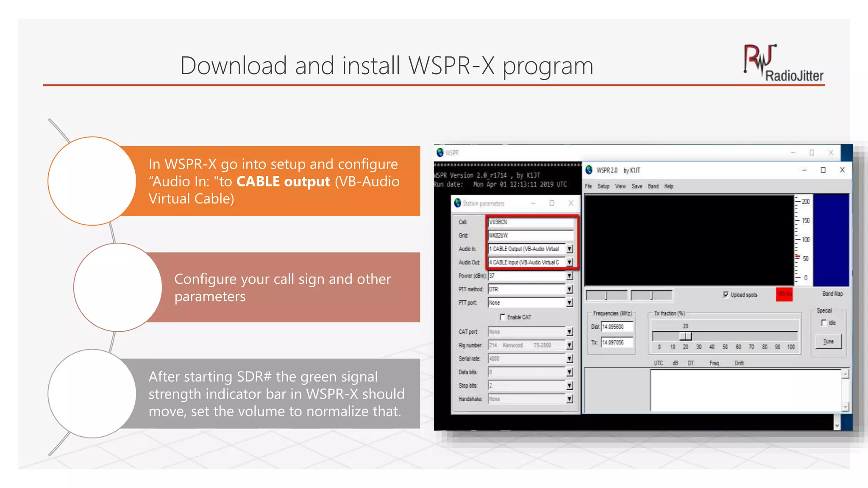Click the Audio In combo box text
Viewport: 868px width, 488px height.
point(527,249)
